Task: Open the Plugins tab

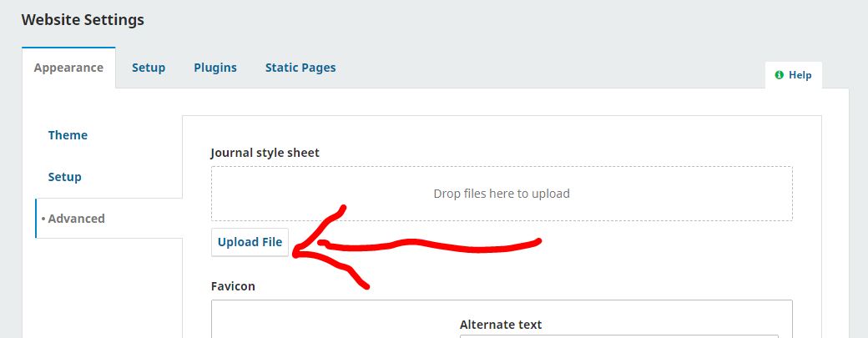Action: coord(215,68)
